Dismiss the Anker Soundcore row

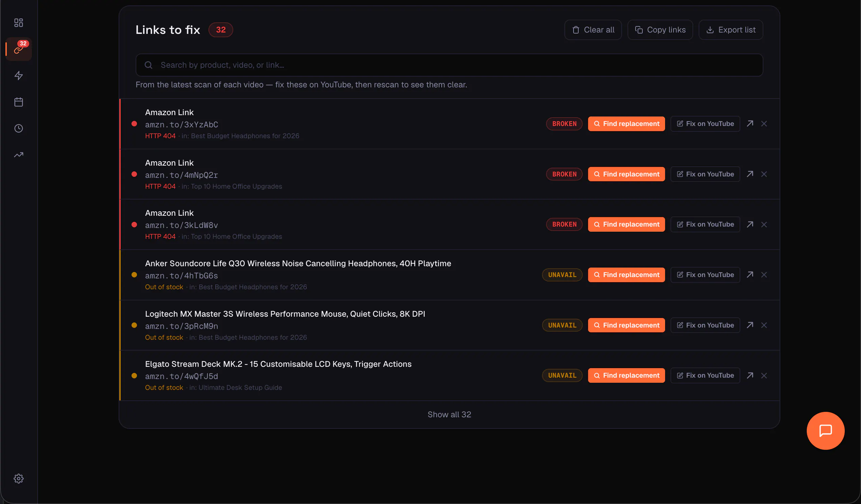(764, 275)
